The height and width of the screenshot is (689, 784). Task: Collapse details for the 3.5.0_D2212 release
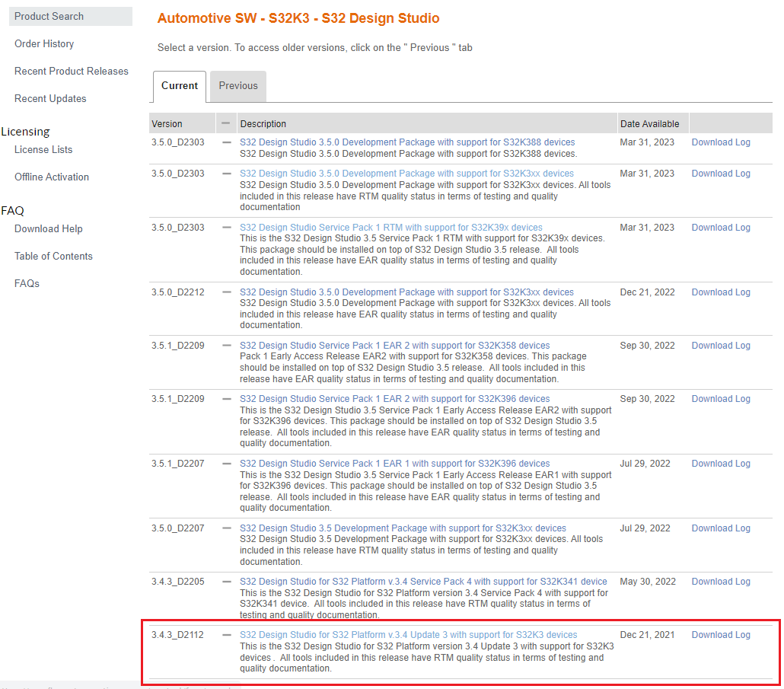225,292
